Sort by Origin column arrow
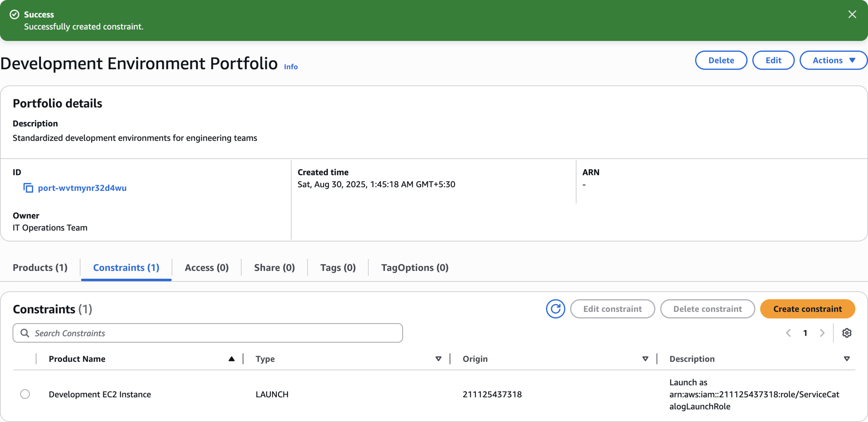Viewport: 868px width, 422px height. coord(645,359)
